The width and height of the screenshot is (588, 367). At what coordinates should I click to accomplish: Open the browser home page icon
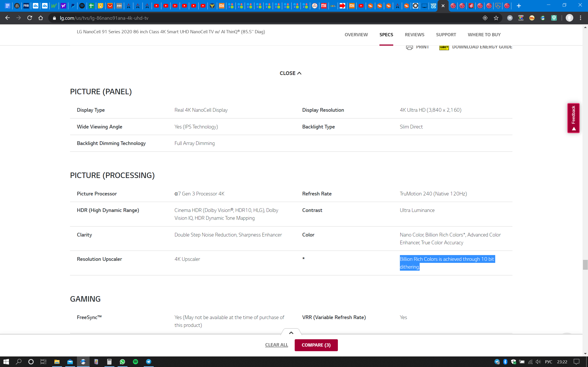41,18
